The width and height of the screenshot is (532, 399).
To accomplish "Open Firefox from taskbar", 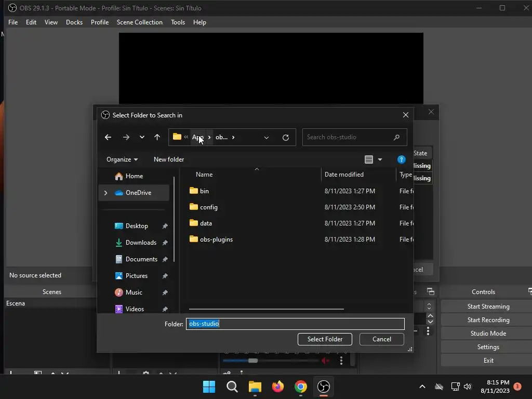I will (278, 387).
